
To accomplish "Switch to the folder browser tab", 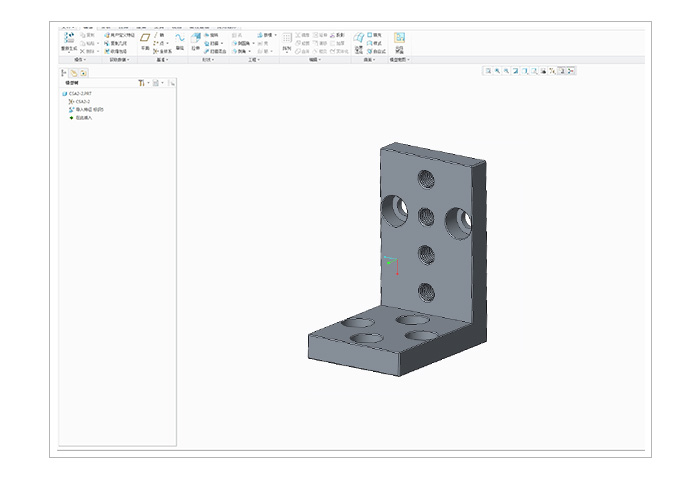I will [74, 72].
